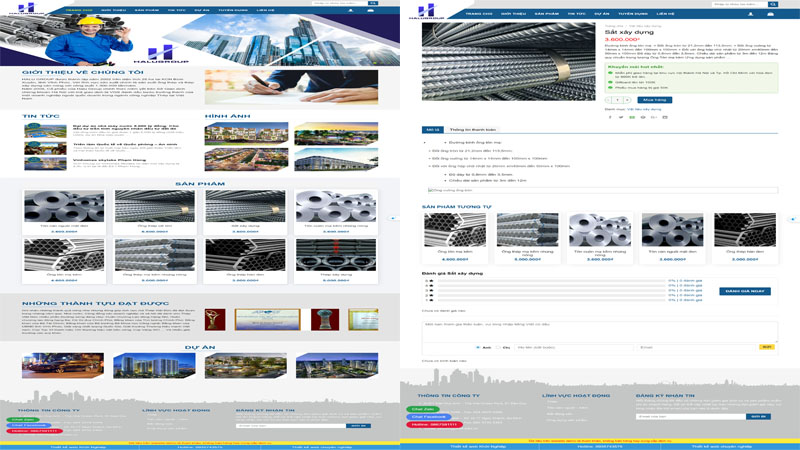Screen dimensions: 800x450
Task: Open the shopping cart icon on the homepage
Action: (x=370, y=10)
